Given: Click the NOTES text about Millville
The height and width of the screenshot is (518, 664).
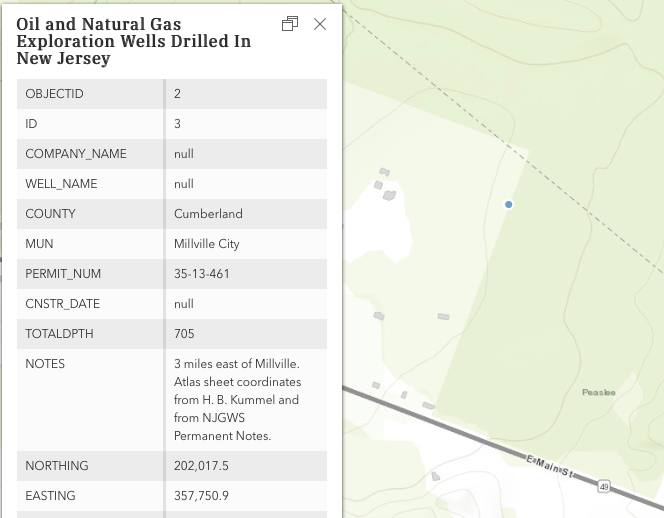Looking at the screenshot, I should [x=237, y=400].
